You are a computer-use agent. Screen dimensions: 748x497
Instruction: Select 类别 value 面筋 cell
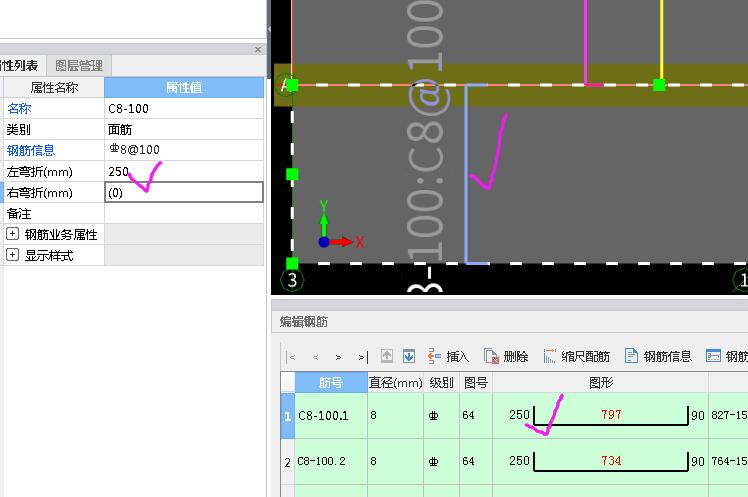tap(184, 129)
